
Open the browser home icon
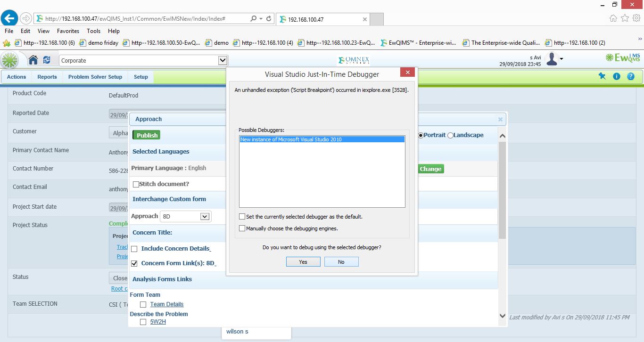point(613,18)
